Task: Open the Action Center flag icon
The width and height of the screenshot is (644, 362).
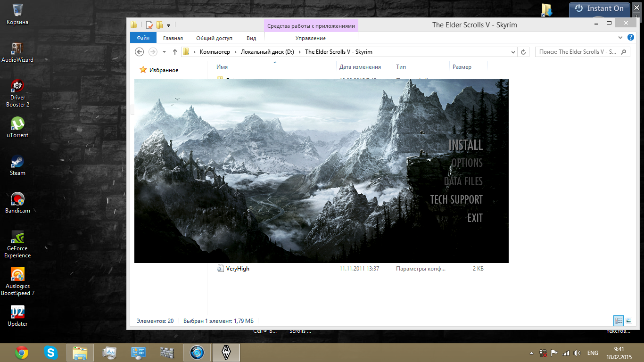Action: (x=553, y=353)
